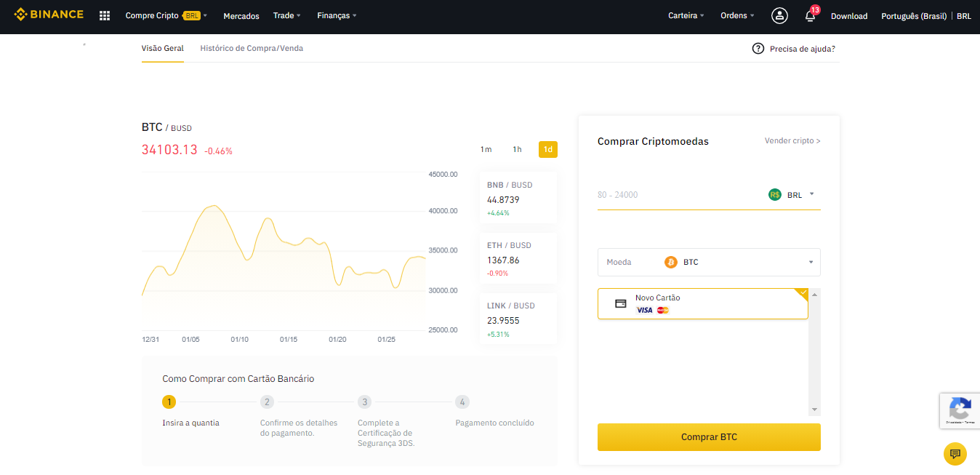This screenshot has height=475, width=980.
Task: Select the 1d chart interval
Action: 548,149
